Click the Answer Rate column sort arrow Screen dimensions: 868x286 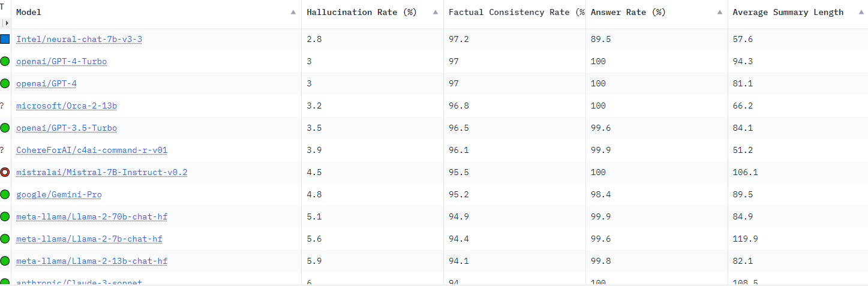tap(719, 12)
